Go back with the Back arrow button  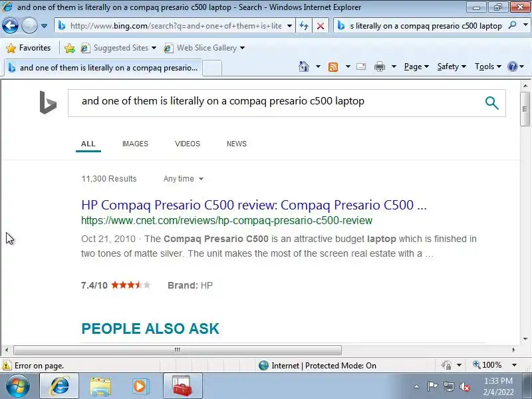[x=10, y=25]
